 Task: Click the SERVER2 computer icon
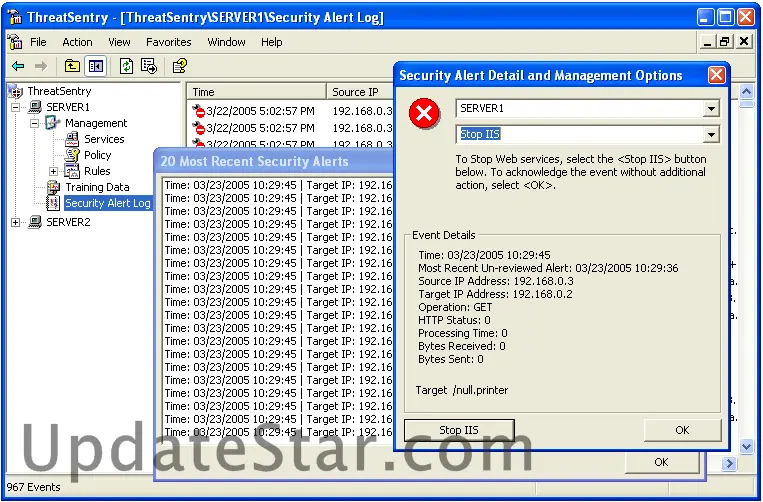pyautogui.click(x=35, y=222)
